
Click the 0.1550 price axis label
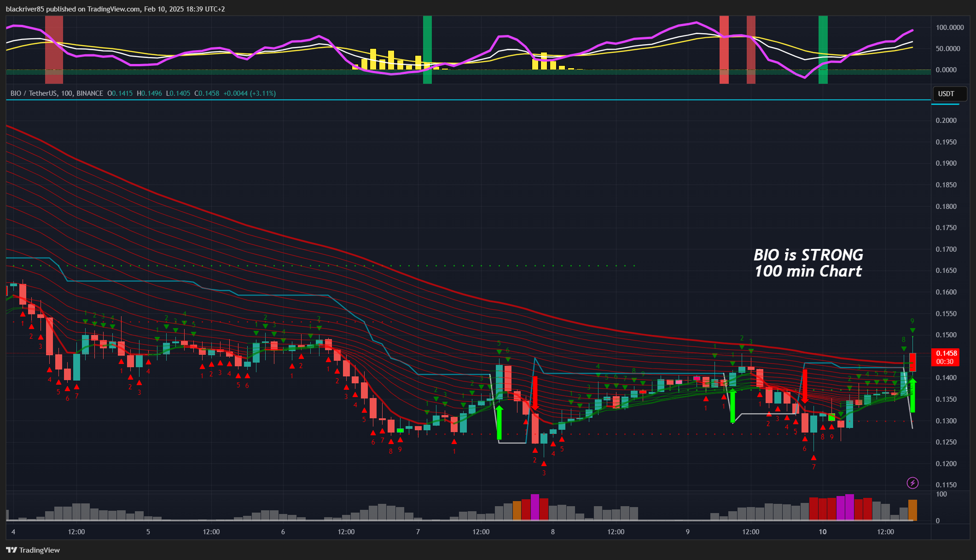click(x=946, y=314)
